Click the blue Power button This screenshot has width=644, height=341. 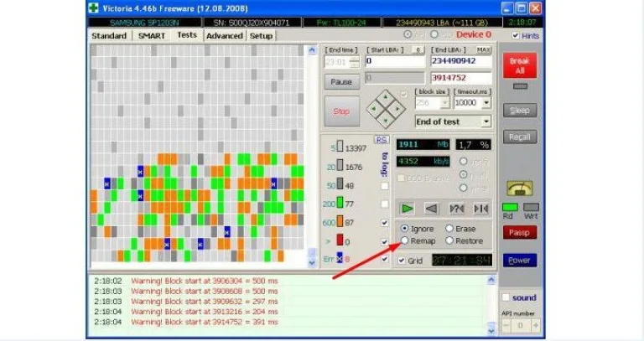(520, 261)
